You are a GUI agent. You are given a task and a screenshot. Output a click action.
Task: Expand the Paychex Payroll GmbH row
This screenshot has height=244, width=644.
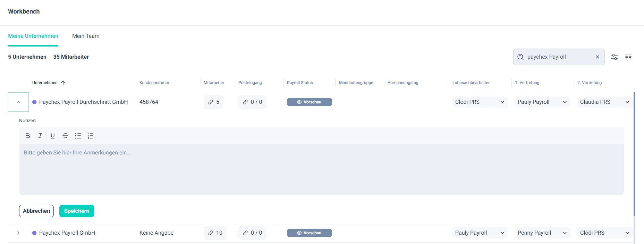18,233
